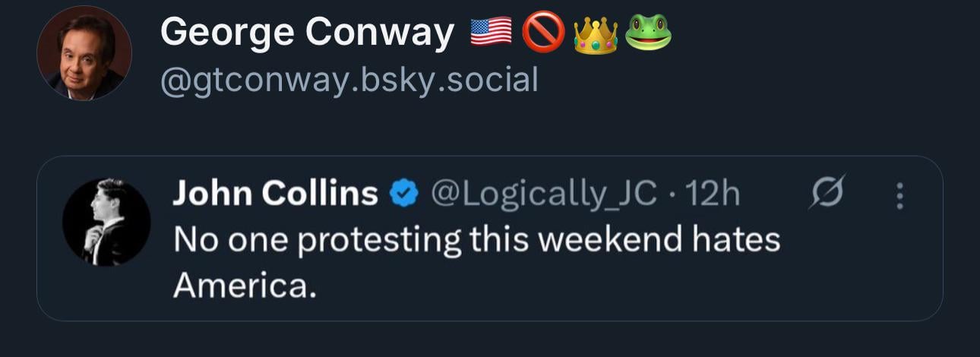Click the American flag emoji
This screenshot has width=980, height=357.
(490, 33)
